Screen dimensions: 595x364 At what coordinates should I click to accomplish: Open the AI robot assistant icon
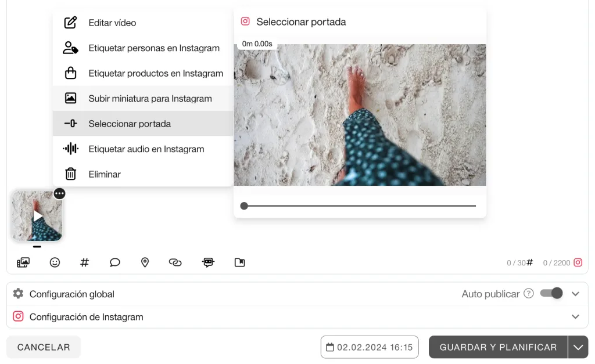click(209, 262)
